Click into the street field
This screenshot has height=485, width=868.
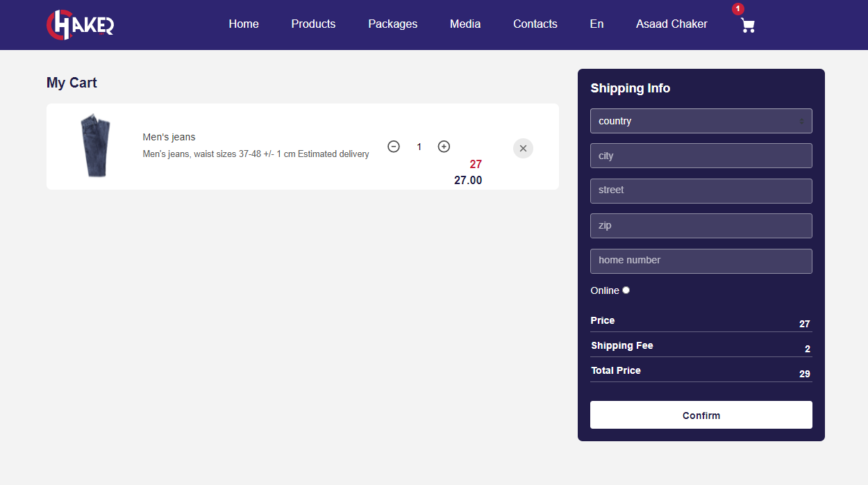[701, 190]
